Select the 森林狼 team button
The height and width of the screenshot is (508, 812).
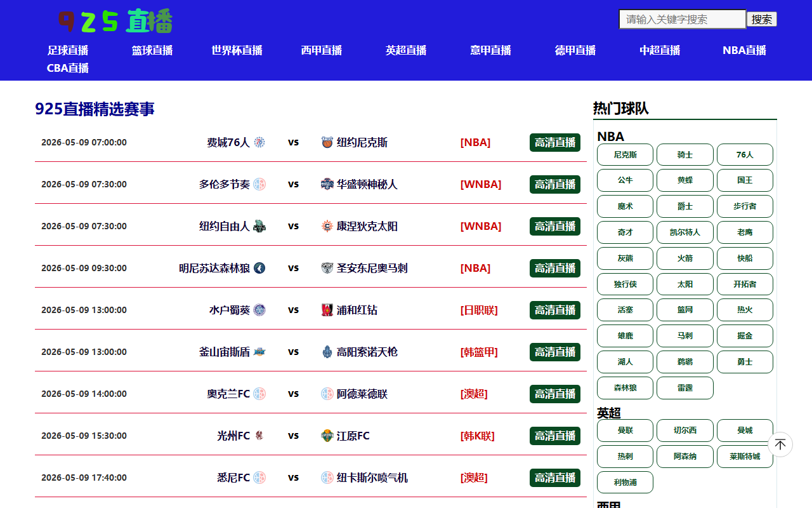[x=625, y=388]
